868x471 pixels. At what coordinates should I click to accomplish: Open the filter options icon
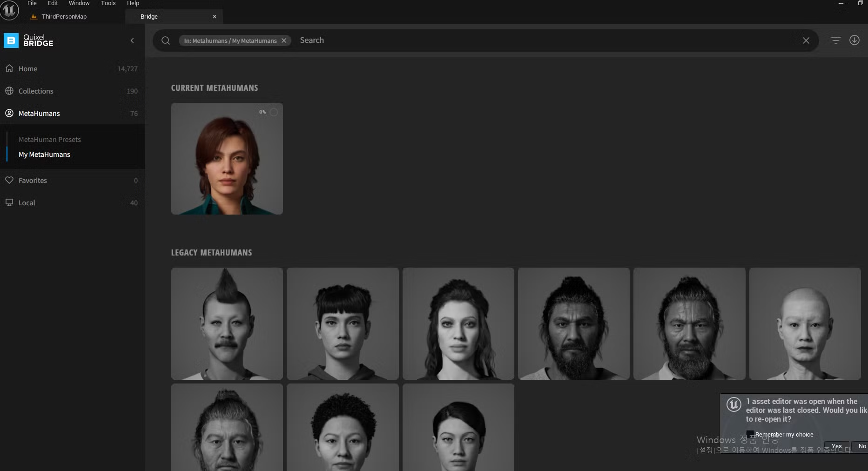coord(836,40)
